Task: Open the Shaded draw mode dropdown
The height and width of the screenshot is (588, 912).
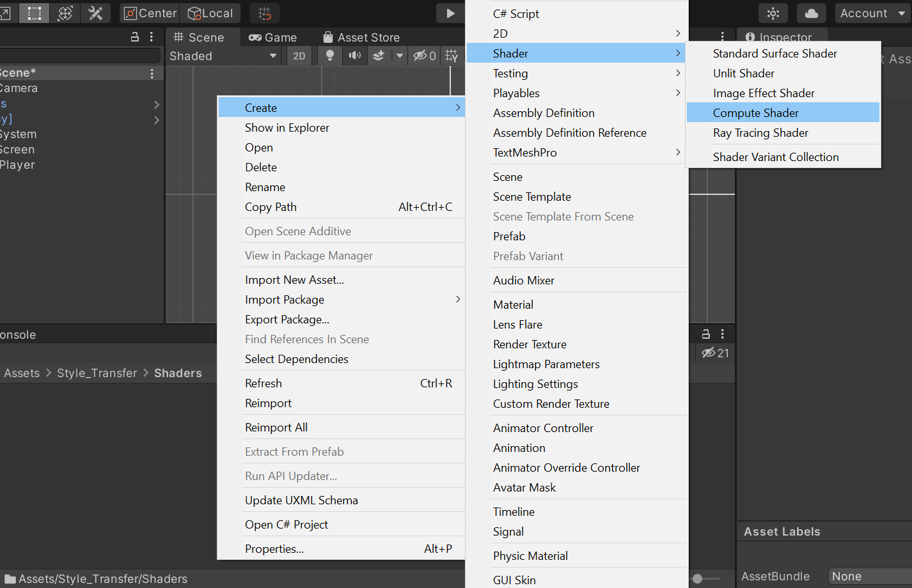Action: 223,56
